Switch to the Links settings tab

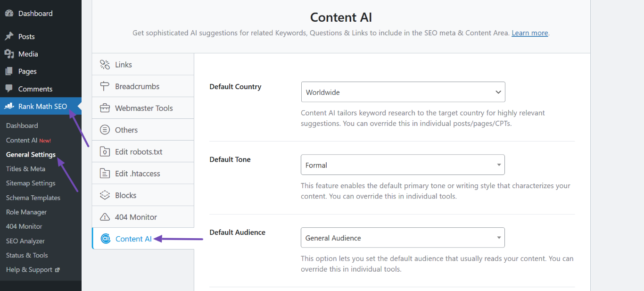click(x=143, y=65)
